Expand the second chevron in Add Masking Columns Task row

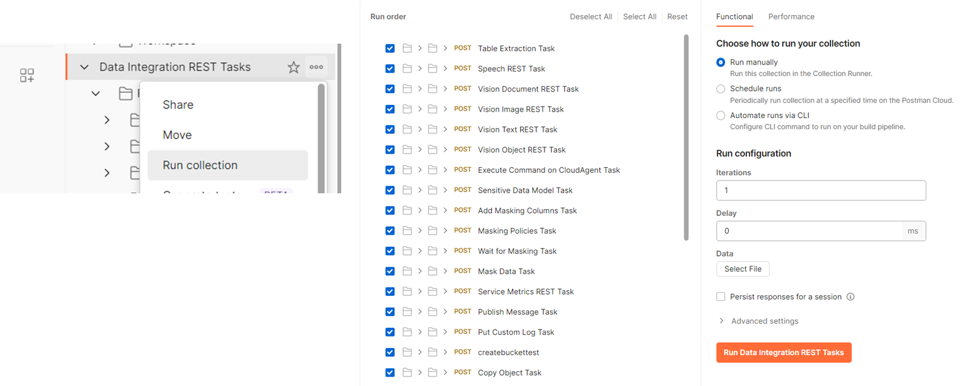(x=445, y=211)
